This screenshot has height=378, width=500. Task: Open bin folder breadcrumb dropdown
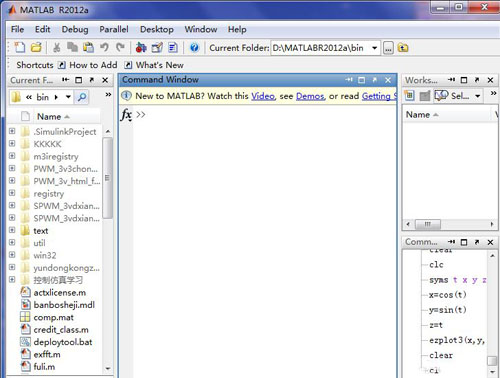click(68, 97)
